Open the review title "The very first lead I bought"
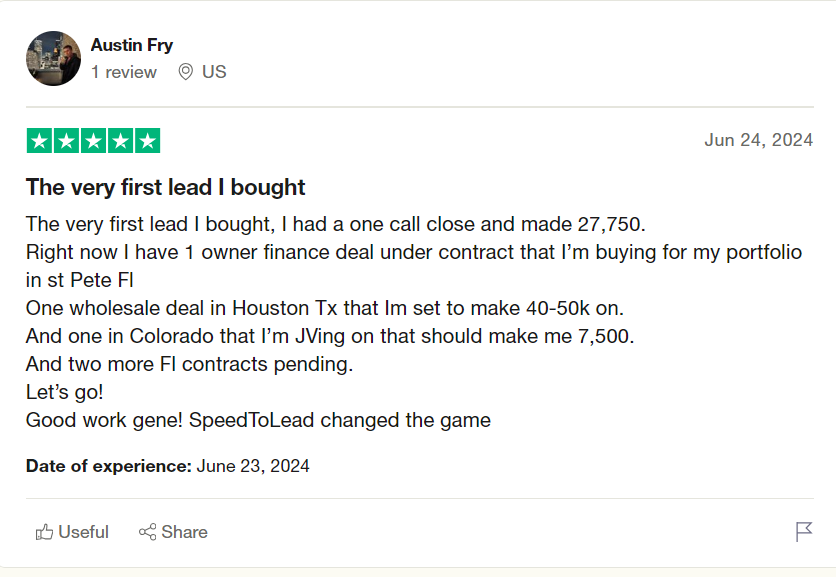 [x=166, y=187]
